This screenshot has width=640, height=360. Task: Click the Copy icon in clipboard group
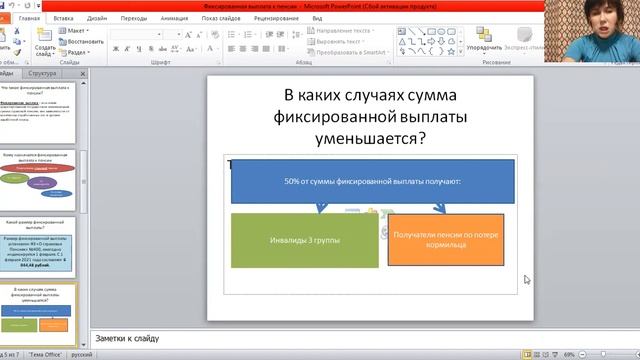[17, 42]
